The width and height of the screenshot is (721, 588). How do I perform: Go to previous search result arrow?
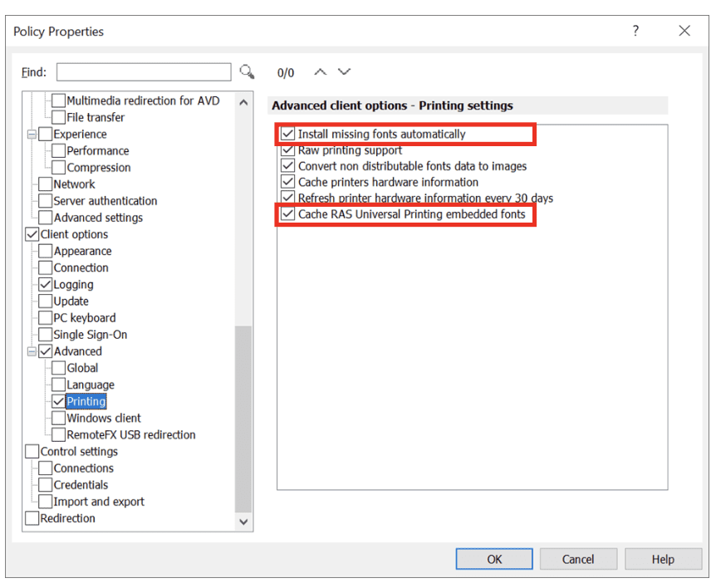click(x=321, y=72)
